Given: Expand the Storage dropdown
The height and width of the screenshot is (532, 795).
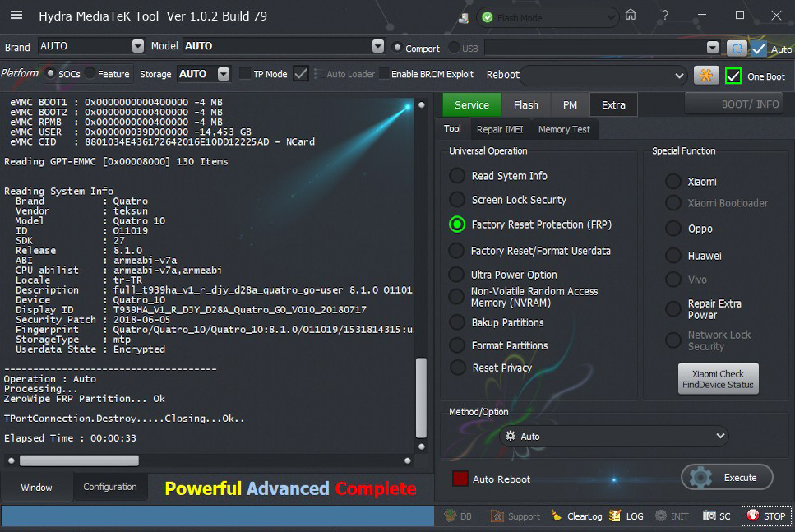Looking at the screenshot, I should coord(224,74).
